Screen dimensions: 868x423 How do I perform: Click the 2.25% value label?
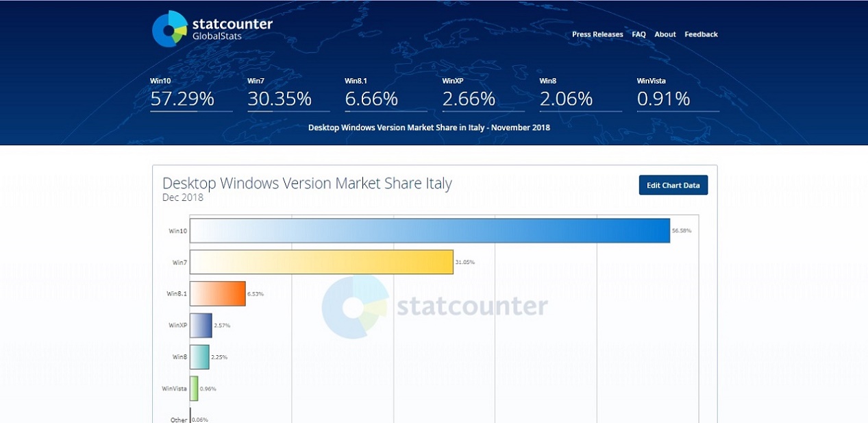click(x=219, y=357)
